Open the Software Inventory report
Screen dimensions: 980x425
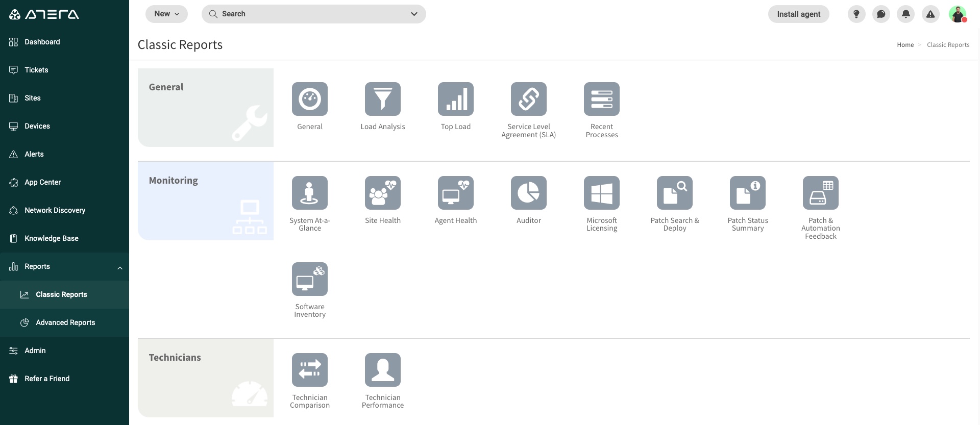tap(309, 279)
